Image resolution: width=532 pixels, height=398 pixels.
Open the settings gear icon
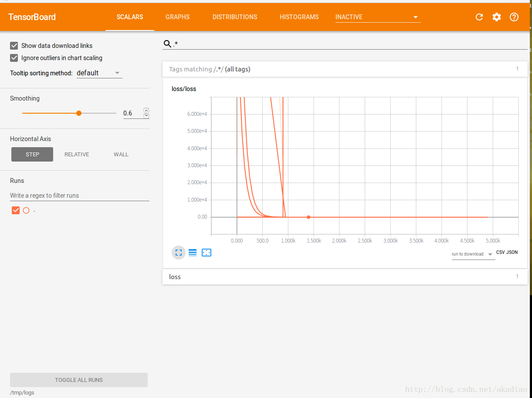tap(497, 17)
